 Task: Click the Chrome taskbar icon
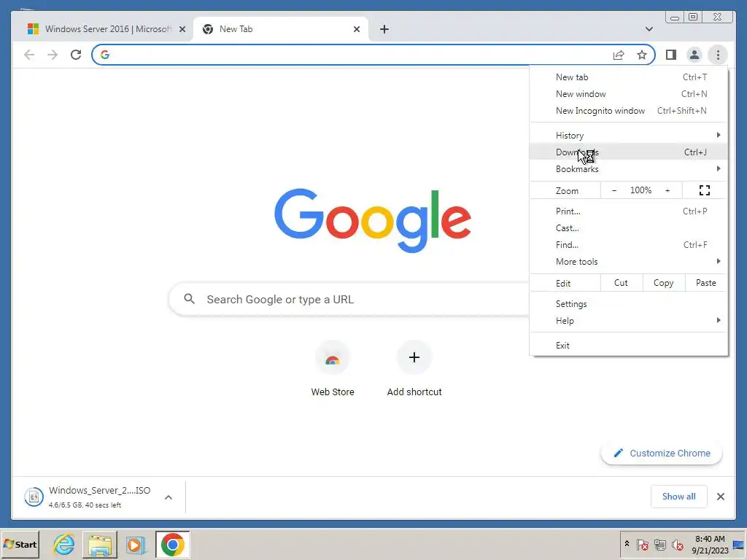click(172, 544)
